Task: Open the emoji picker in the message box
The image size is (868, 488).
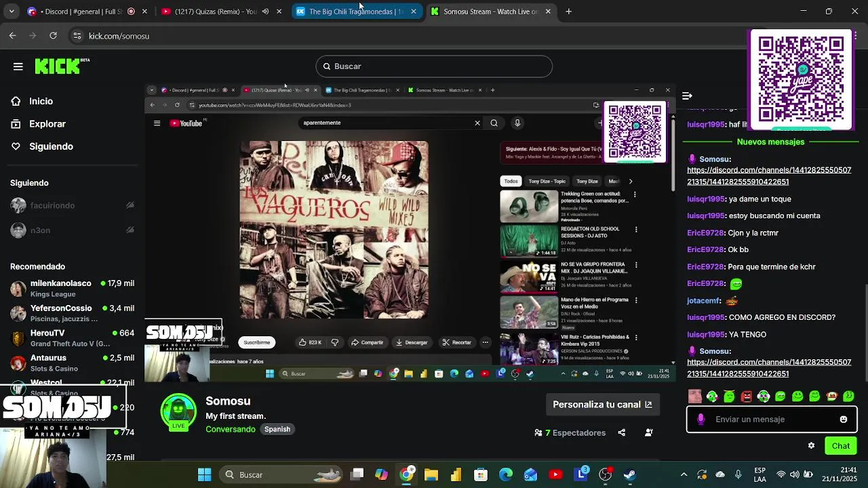Action: click(x=844, y=420)
